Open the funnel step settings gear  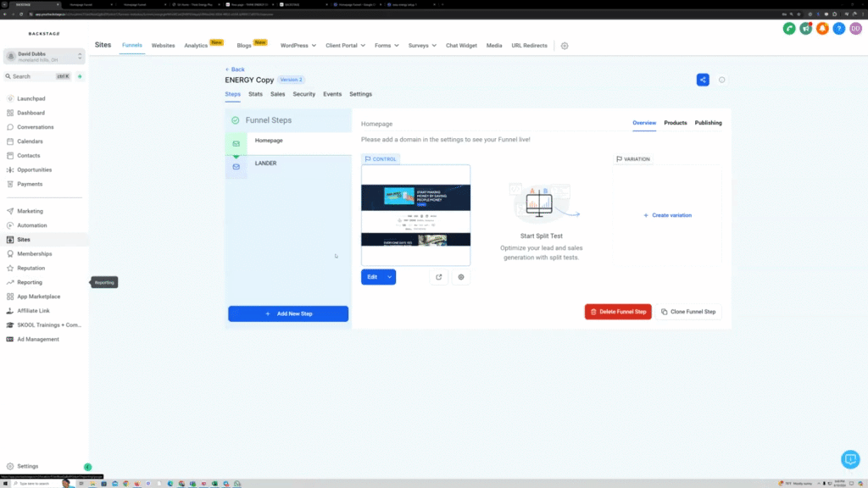click(x=461, y=277)
